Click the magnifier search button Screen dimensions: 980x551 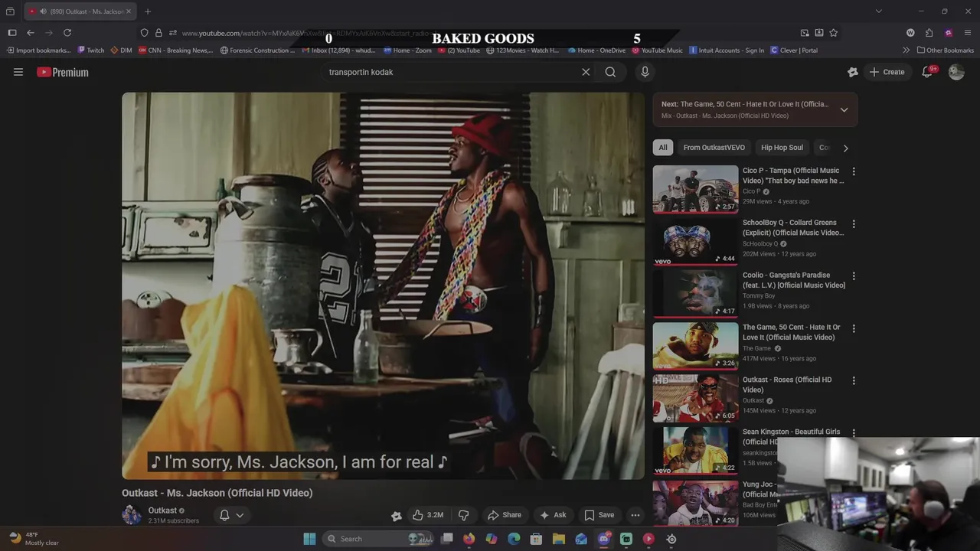pos(610,72)
